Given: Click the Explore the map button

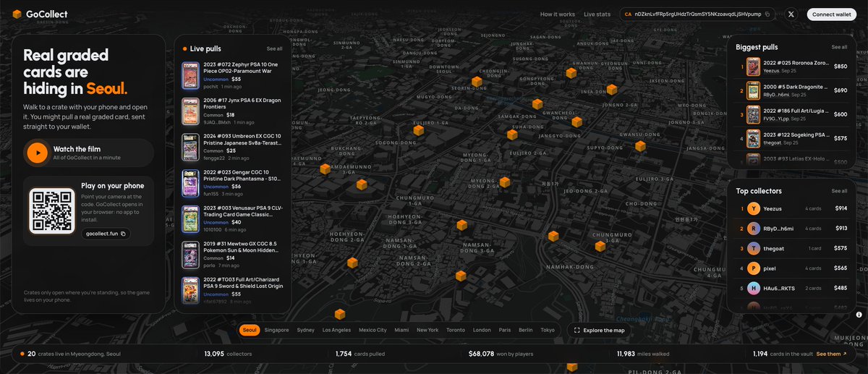Looking at the screenshot, I should tap(599, 331).
